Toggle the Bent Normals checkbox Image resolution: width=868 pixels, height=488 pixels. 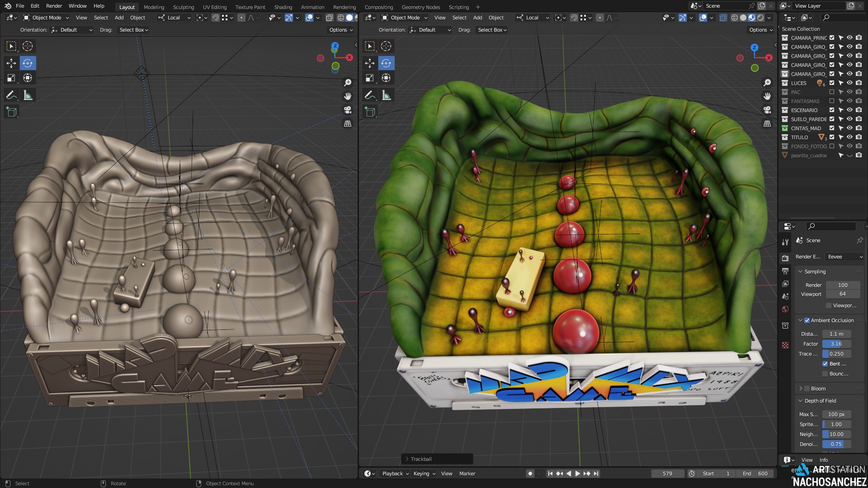click(825, 364)
